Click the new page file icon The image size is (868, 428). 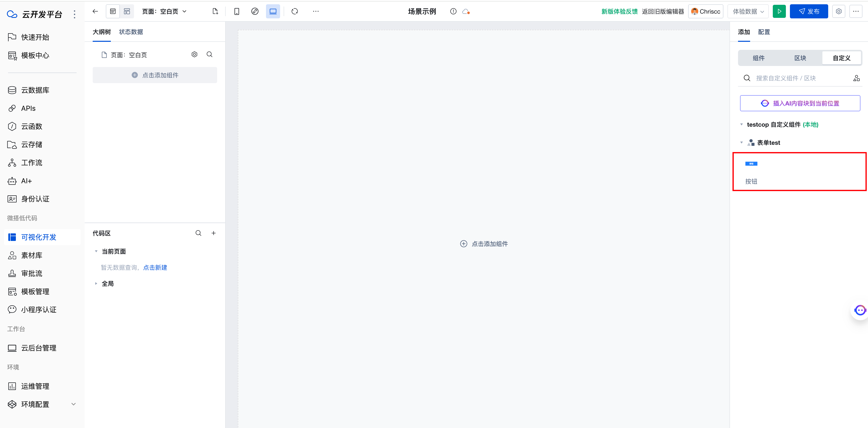215,11
